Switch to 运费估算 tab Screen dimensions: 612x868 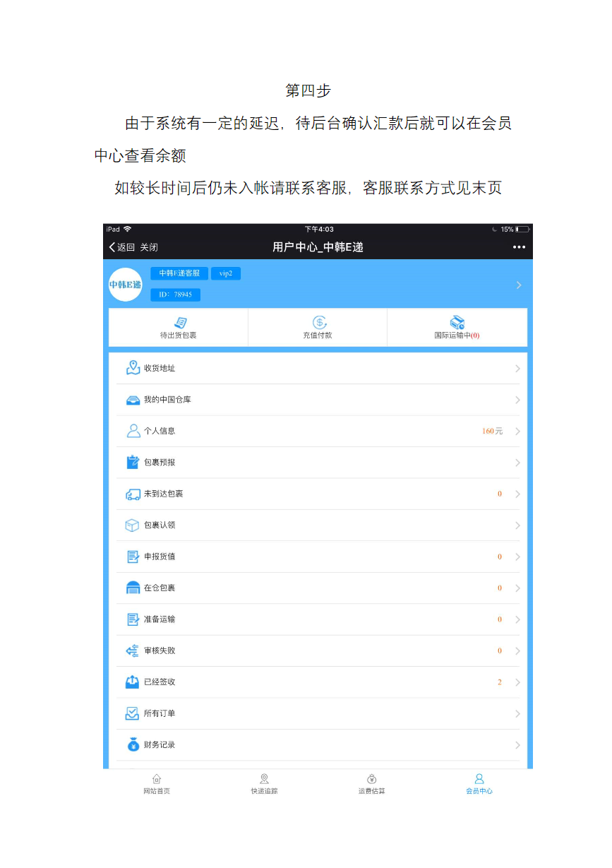372,784
